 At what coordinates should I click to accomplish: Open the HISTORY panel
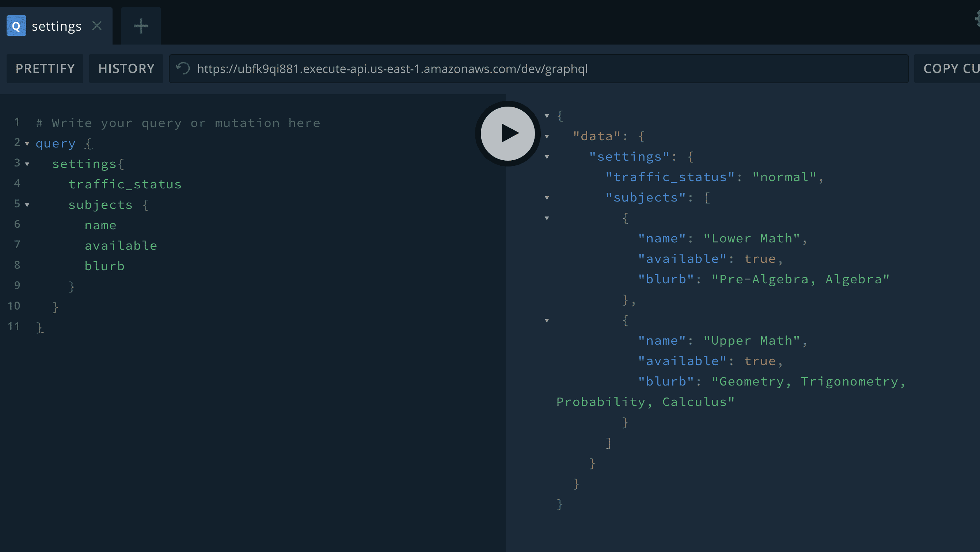tap(126, 68)
